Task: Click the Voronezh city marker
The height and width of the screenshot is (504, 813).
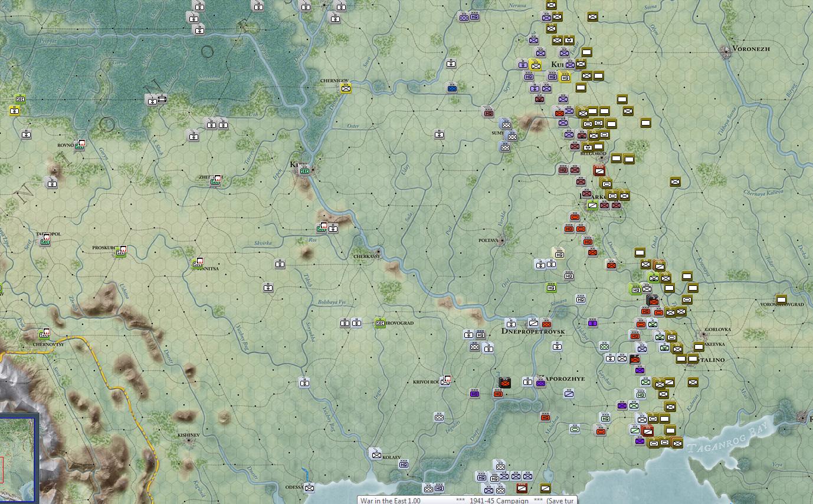Action: click(725, 53)
